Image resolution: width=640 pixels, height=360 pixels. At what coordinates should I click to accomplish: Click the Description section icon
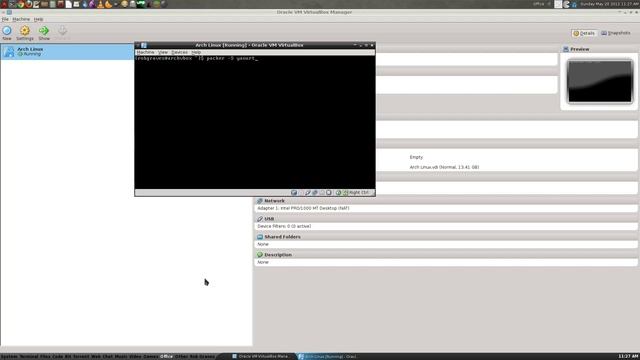click(x=260, y=255)
